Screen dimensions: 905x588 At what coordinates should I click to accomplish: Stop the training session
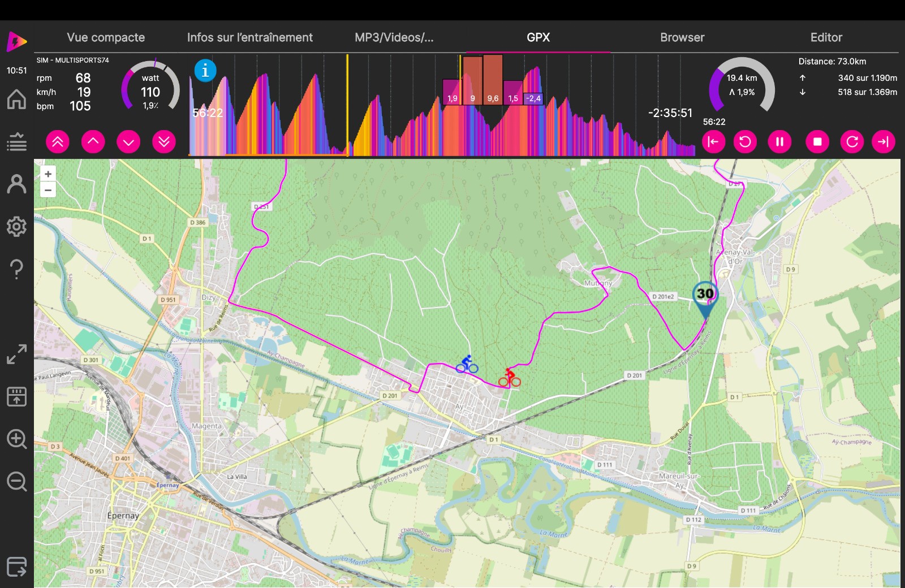tap(817, 142)
